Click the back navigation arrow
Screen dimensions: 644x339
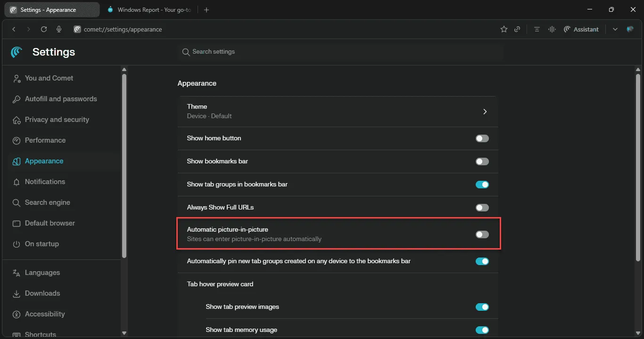pyautogui.click(x=14, y=29)
